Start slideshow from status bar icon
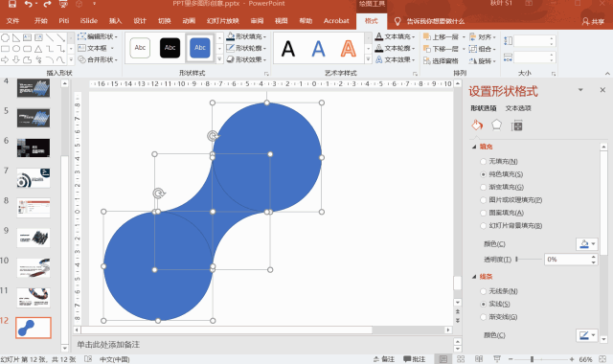Image resolution: width=613 pixels, height=364 pixels. (497, 359)
